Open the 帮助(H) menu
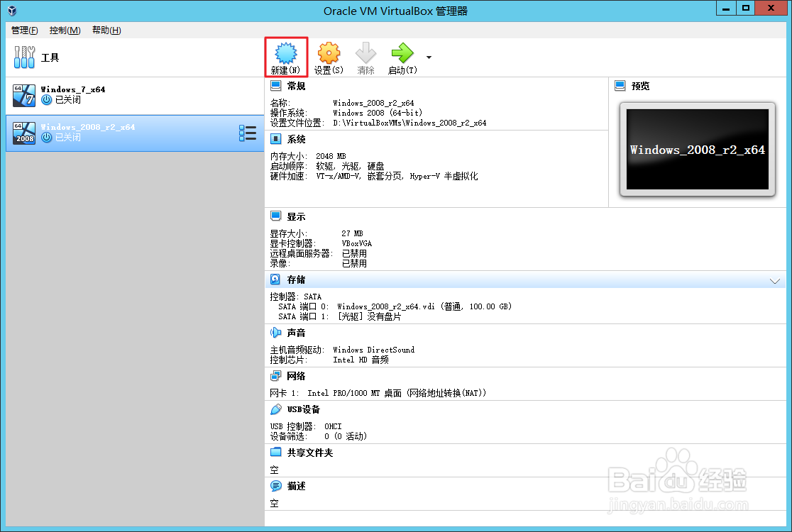 click(x=106, y=31)
